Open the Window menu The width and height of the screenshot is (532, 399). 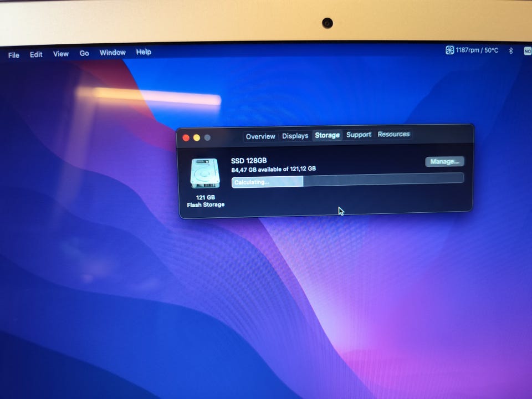112,53
